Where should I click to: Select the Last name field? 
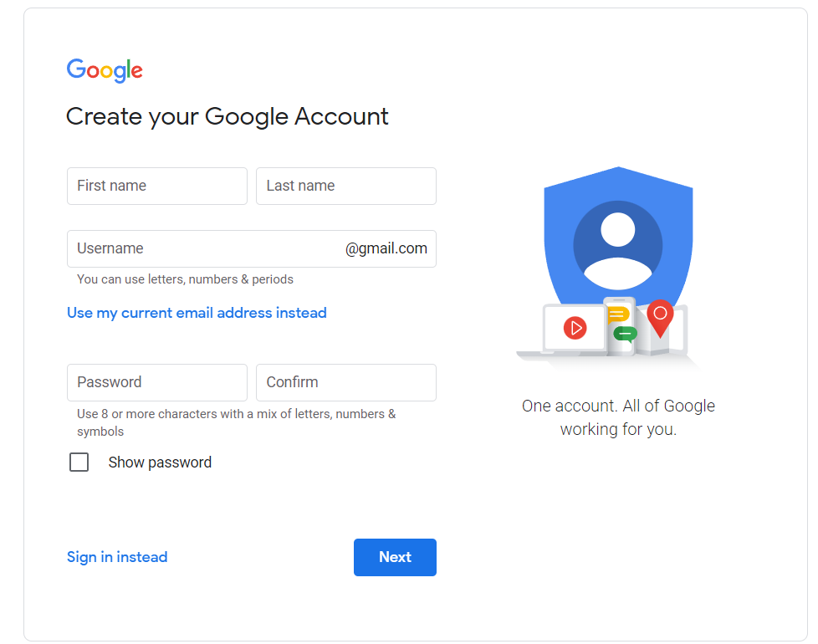coord(345,186)
